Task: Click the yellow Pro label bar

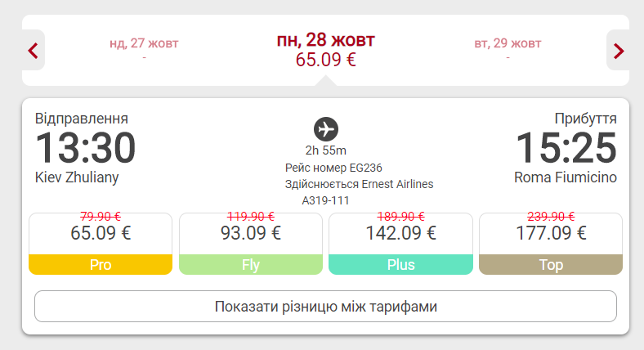Action: [x=101, y=265]
